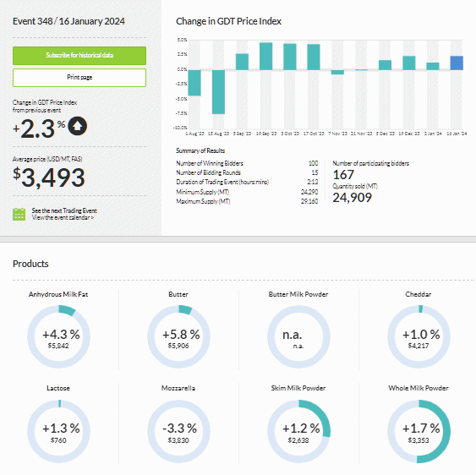Viewport: 476px width, 475px height.
Task: Select the 19 Sep '23 chart bar
Action: tap(266, 56)
